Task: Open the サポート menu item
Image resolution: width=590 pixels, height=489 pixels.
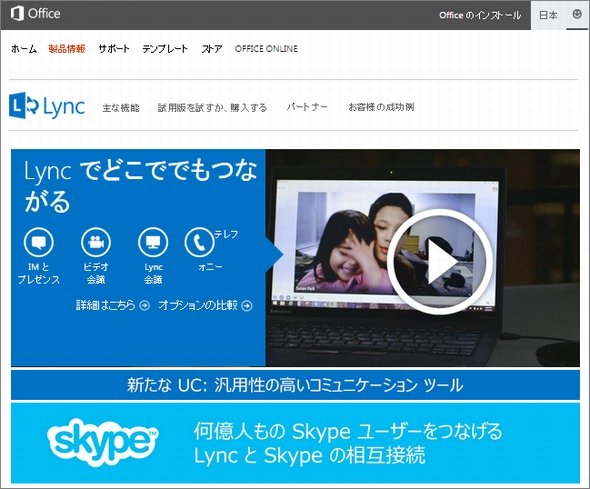Action: click(114, 49)
